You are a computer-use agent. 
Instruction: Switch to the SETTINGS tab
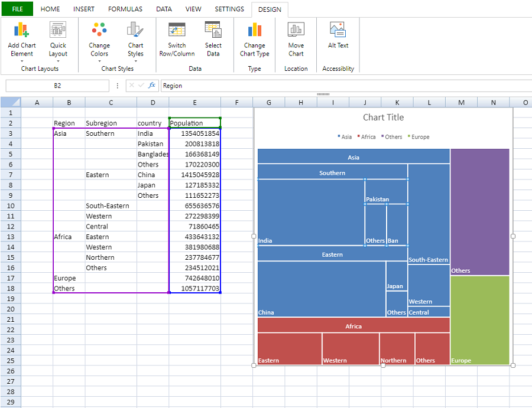click(x=229, y=9)
